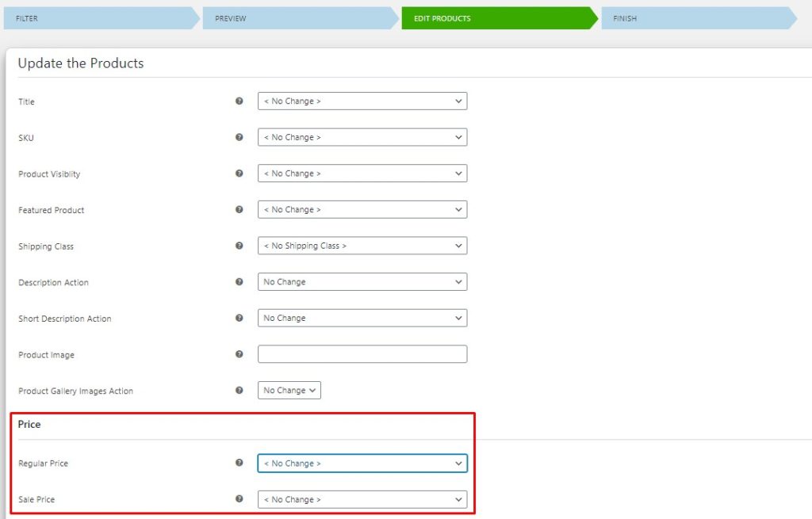Click help icon for Short Description Action

coord(239,319)
